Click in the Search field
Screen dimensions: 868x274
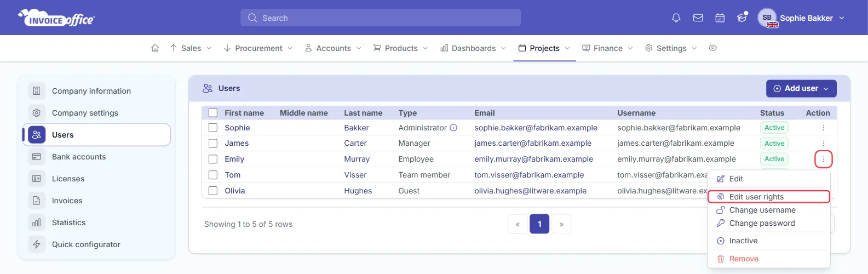(x=381, y=18)
